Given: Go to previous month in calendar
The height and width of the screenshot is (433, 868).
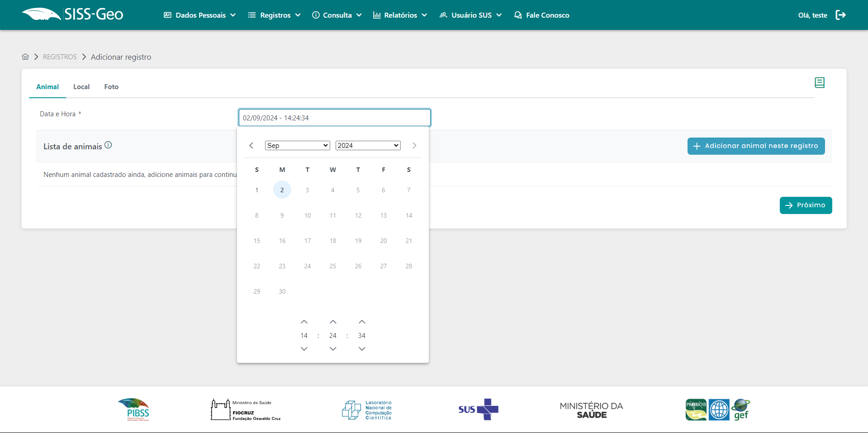Looking at the screenshot, I should tap(251, 145).
